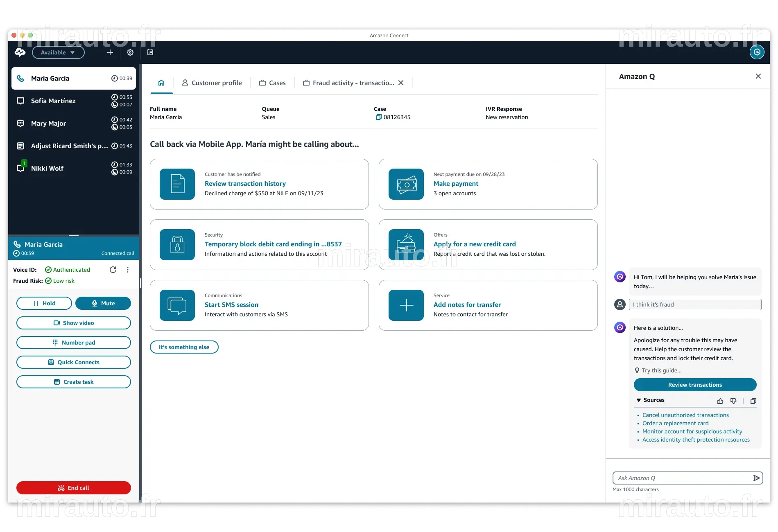This screenshot has height=532, width=778.
Task: Close the Amazon Q panel
Action: coord(758,76)
